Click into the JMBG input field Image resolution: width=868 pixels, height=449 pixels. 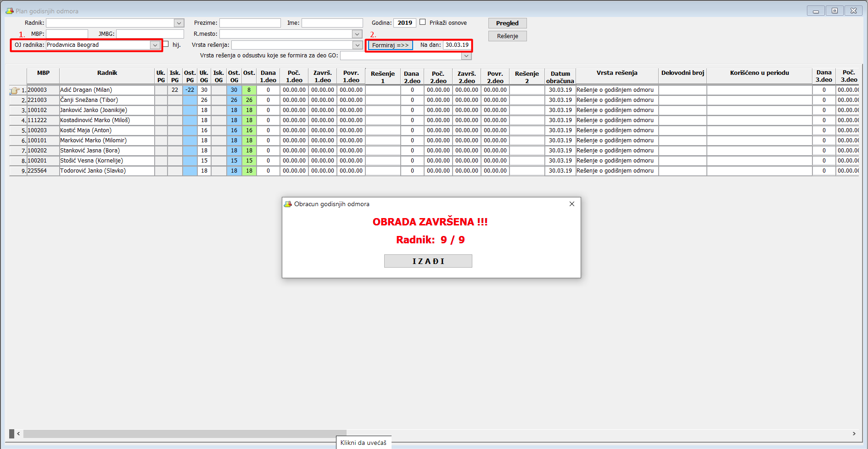pyautogui.click(x=150, y=34)
